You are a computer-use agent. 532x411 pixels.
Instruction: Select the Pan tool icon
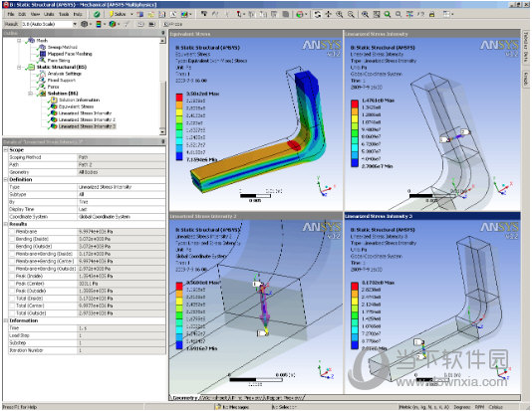click(x=329, y=14)
